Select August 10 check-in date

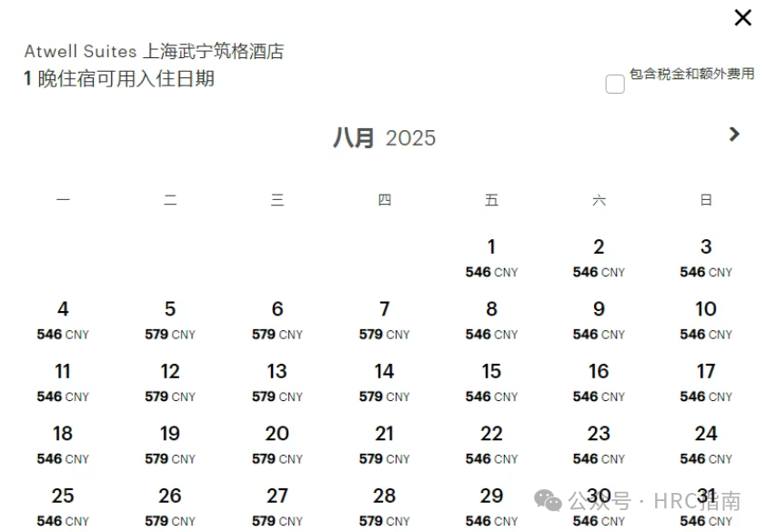click(x=705, y=309)
